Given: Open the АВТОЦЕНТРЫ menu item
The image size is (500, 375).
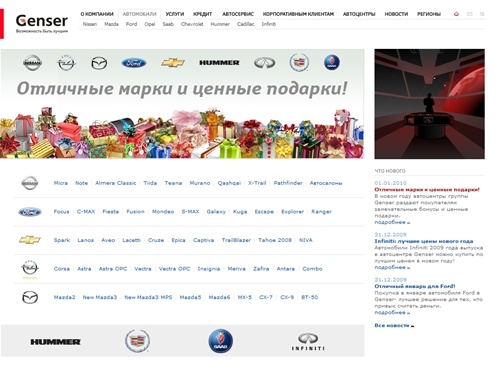Looking at the screenshot, I should pyautogui.click(x=359, y=14).
